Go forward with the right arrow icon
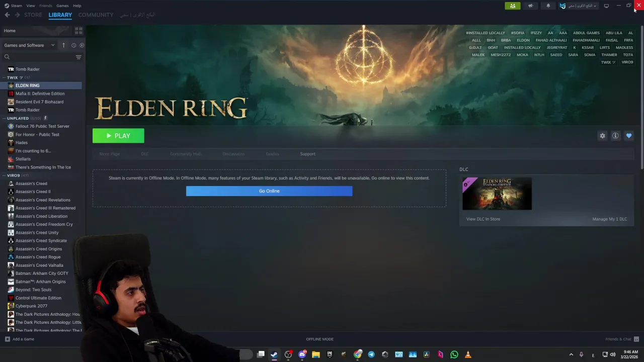 (17, 15)
